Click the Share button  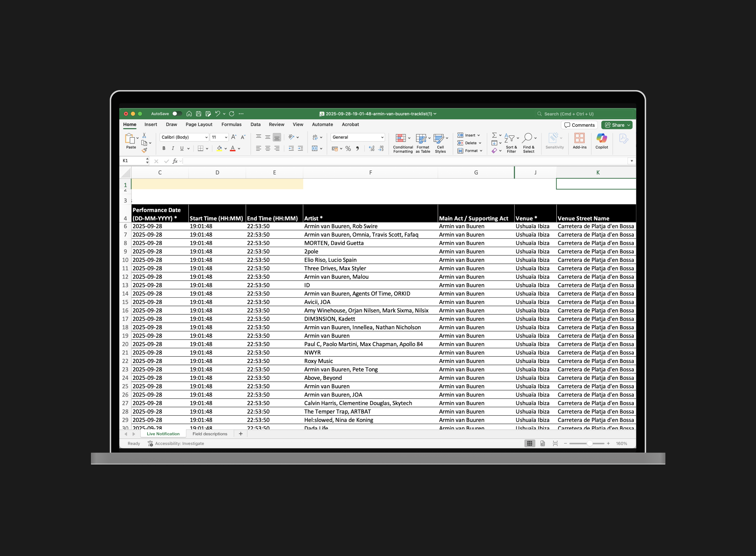click(616, 125)
